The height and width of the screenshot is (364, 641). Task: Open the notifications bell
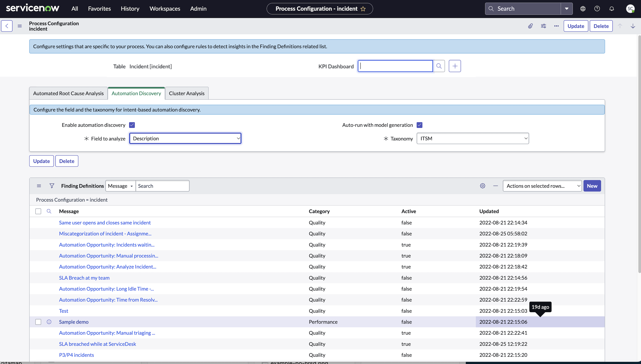pos(611,9)
